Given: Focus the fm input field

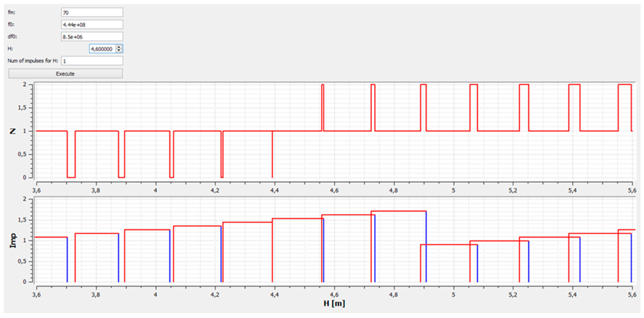Looking at the screenshot, I should point(92,12).
